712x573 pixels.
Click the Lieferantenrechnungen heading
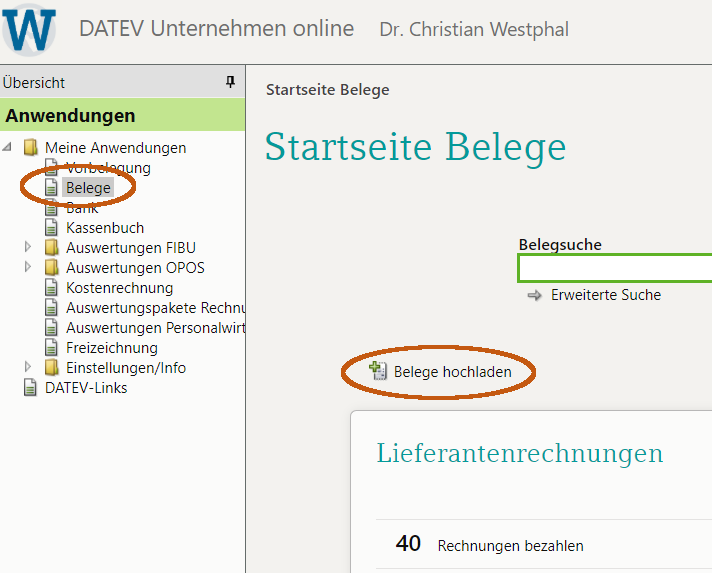click(519, 453)
